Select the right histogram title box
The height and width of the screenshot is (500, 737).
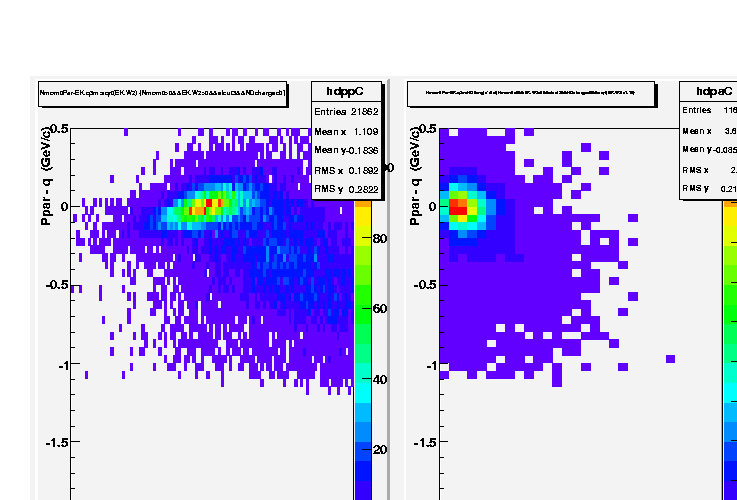coord(531,94)
